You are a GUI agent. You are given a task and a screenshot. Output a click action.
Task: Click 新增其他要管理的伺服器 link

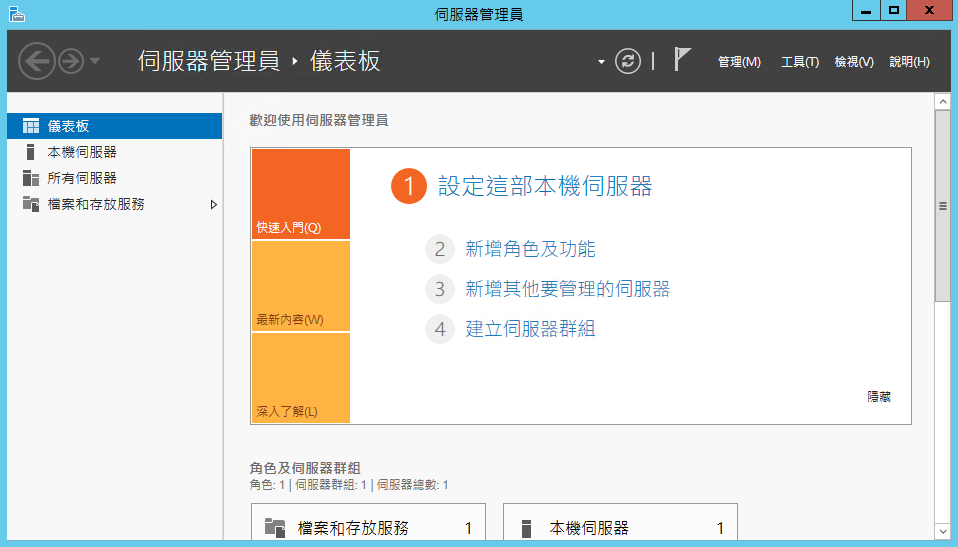(568, 288)
